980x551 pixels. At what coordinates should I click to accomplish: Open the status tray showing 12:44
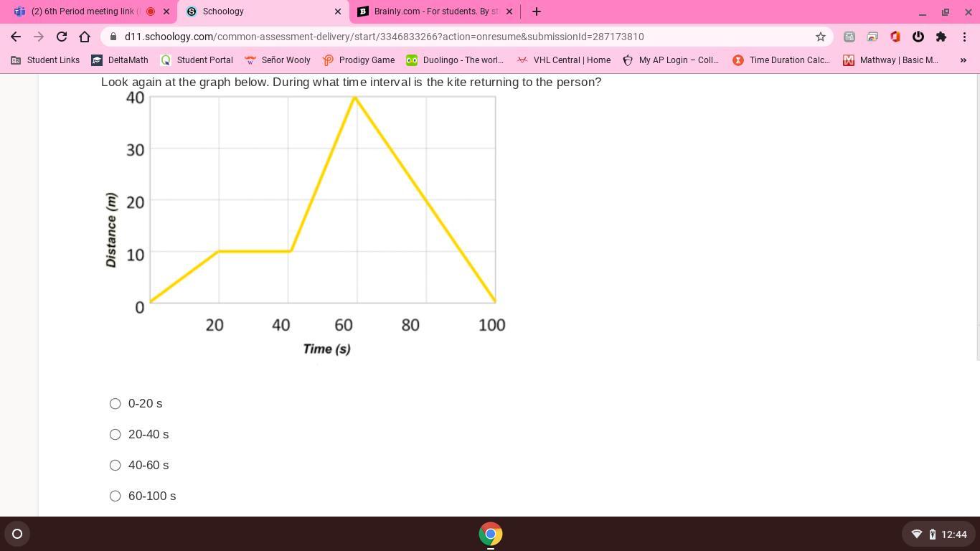pos(938,534)
